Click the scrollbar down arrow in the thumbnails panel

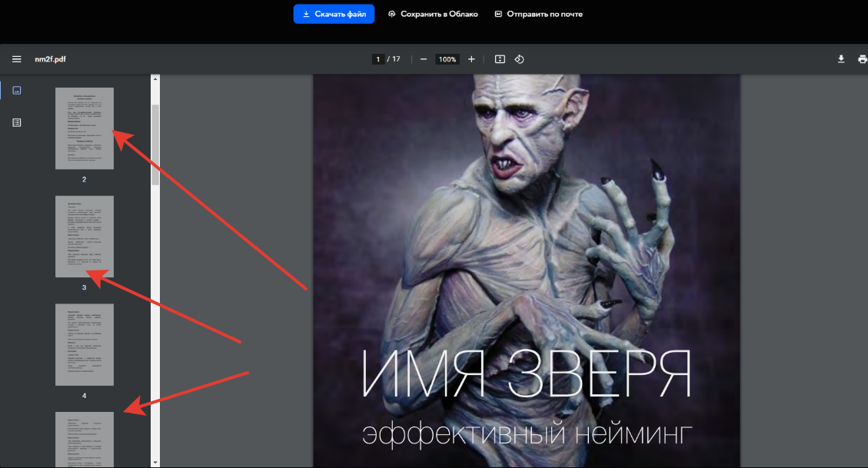tap(155, 463)
